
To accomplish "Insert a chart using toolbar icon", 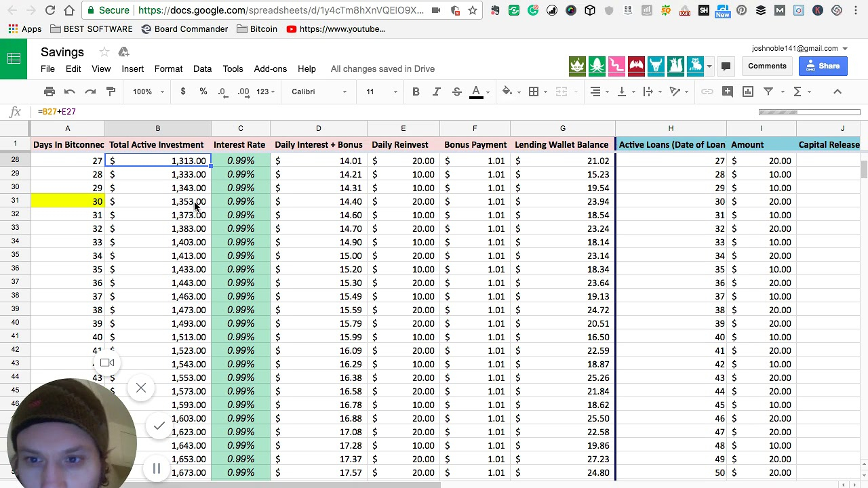I will 748,91.
